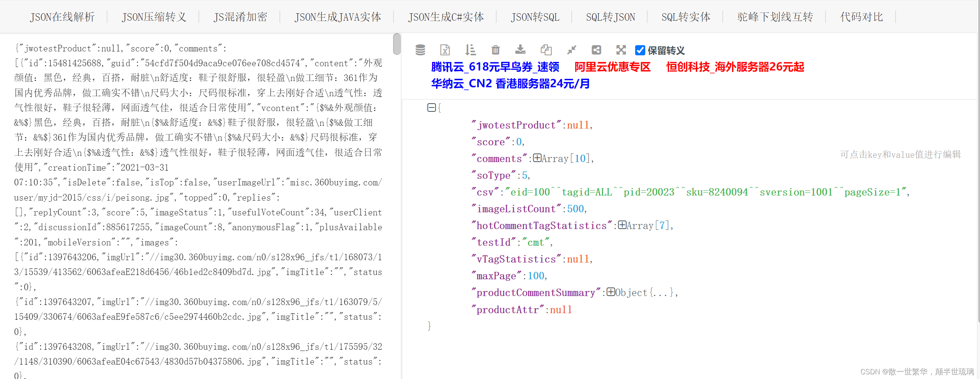
Task: Click the vTagStatistics null value
Action: (x=578, y=259)
